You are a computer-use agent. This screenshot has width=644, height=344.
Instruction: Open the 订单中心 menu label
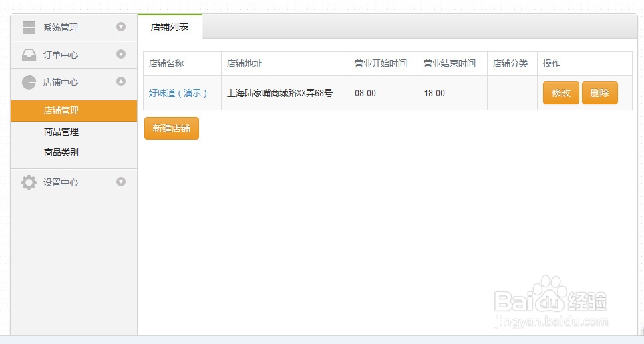(61, 55)
